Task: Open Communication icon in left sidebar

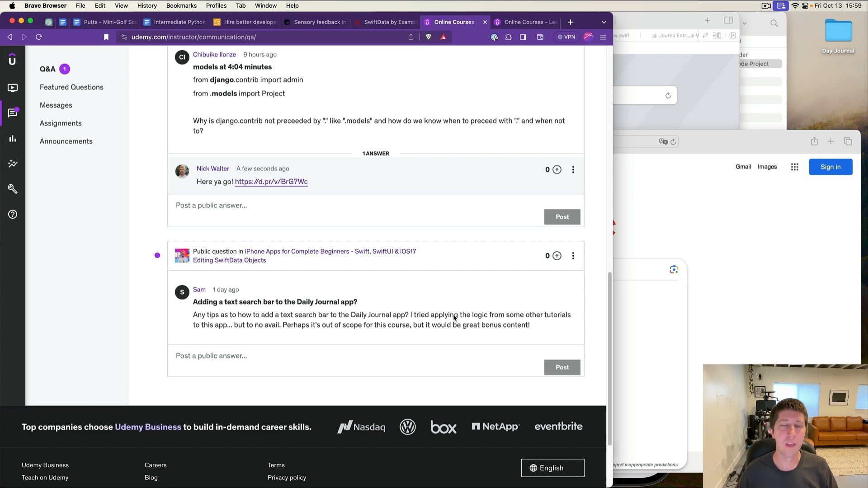Action: click(13, 113)
